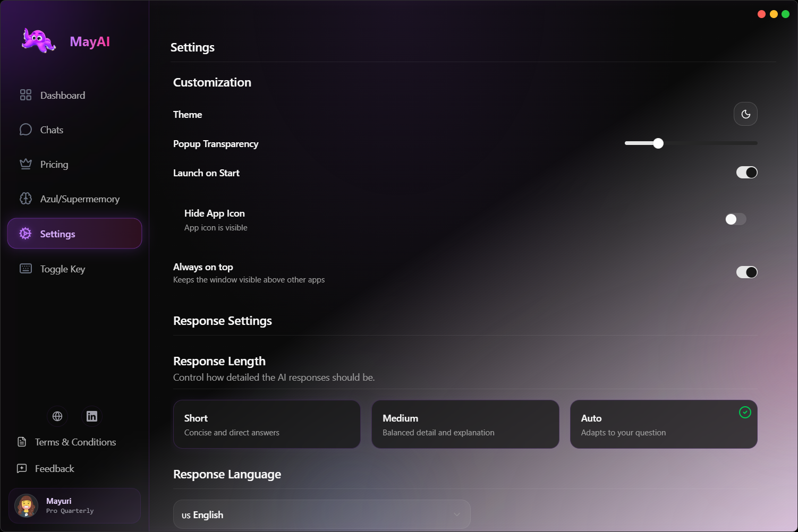
Task: Open Chats via speech bubble icon
Action: point(26,130)
